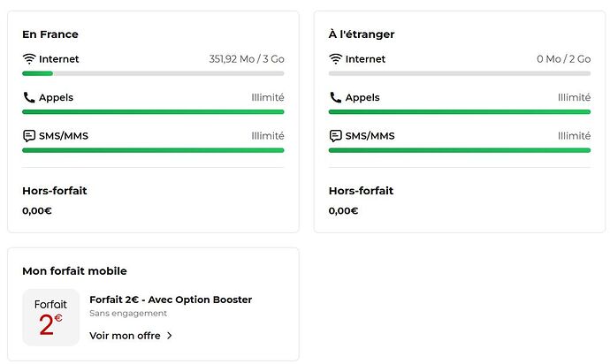Click the phone icon in À l'étranger card
Viewport: 610px width, 364px height.
pos(335,97)
